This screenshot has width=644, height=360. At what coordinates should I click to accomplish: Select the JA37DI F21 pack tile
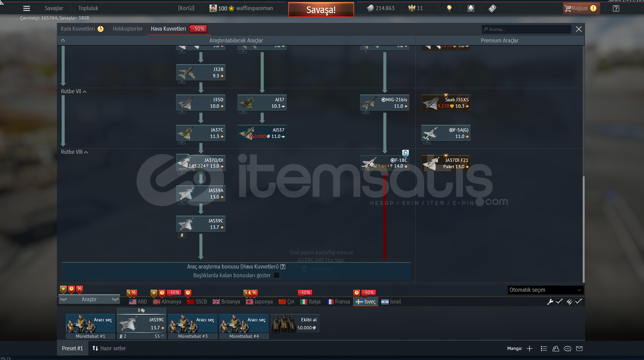pyautogui.click(x=446, y=163)
